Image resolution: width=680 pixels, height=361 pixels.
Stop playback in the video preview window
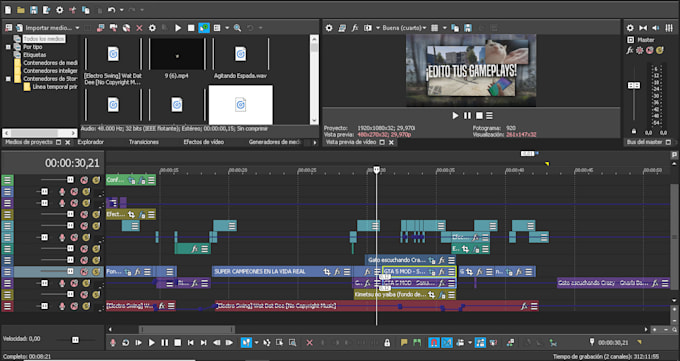pyautogui.click(x=479, y=115)
